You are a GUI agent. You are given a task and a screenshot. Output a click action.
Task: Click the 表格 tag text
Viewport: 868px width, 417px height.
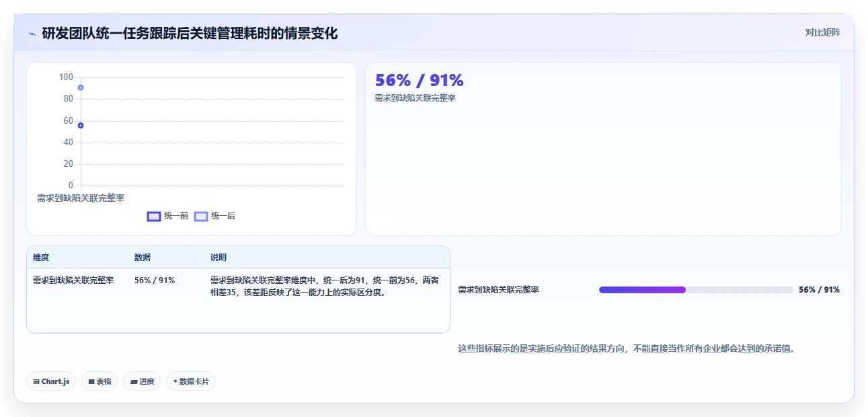point(104,381)
